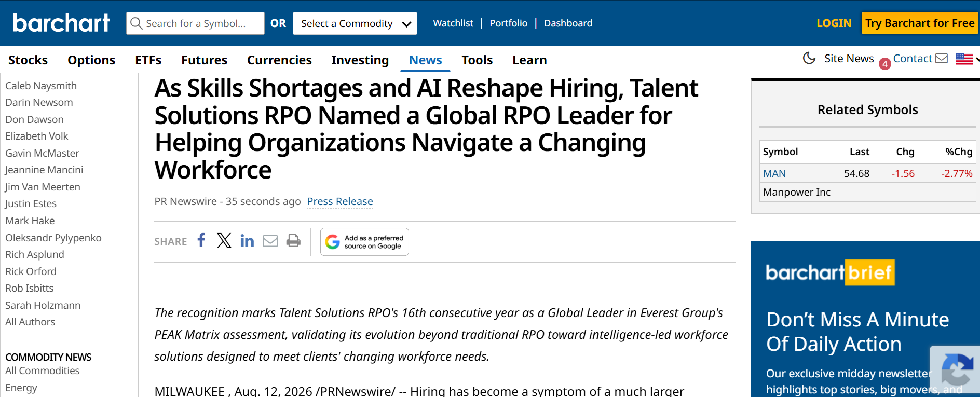Click the Manpower Inc company name
Image resolution: width=980 pixels, height=397 pixels.
click(797, 192)
